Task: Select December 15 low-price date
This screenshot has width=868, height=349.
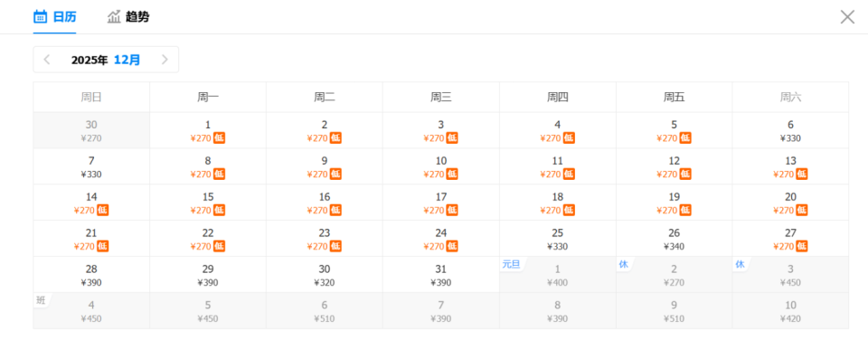Action: (208, 203)
